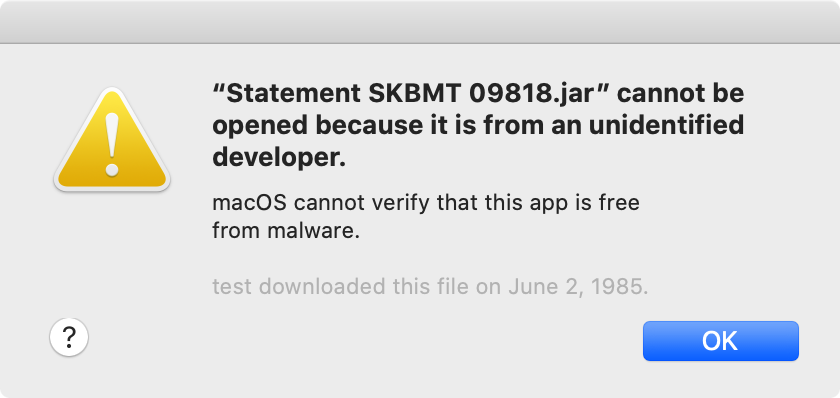The height and width of the screenshot is (398, 840).
Task: Click the yellow warning triangle icon
Action: (x=111, y=139)
